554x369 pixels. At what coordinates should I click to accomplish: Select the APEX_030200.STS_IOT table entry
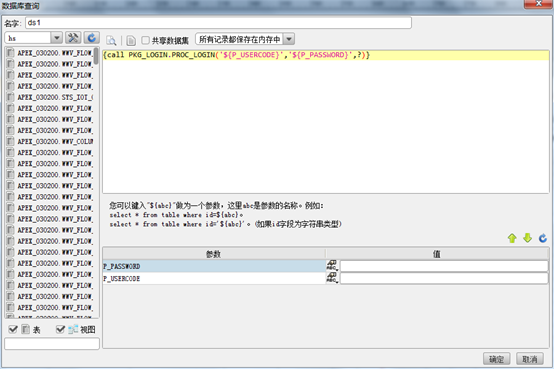50,97
